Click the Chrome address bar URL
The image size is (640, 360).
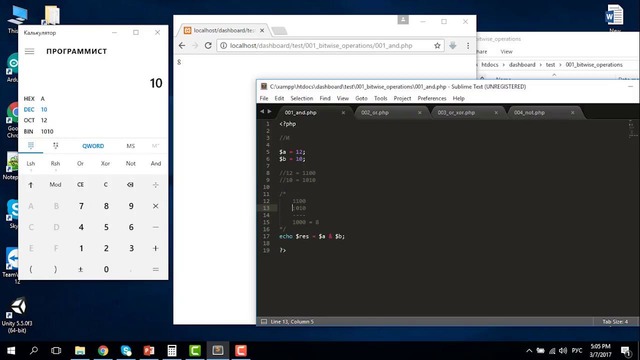(x=321, y=46)
